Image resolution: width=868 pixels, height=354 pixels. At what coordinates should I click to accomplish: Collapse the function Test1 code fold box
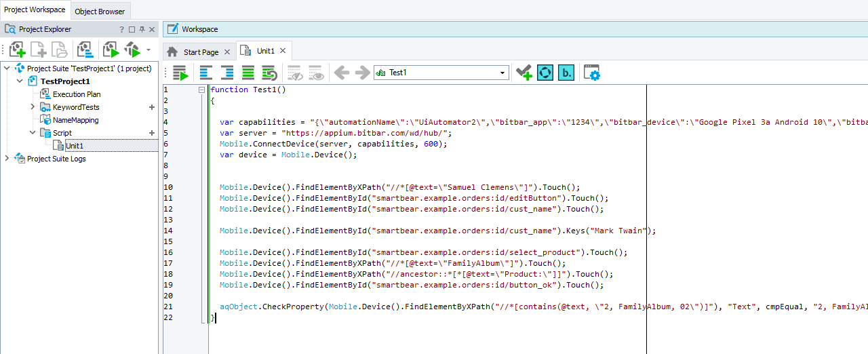point(201,90)
